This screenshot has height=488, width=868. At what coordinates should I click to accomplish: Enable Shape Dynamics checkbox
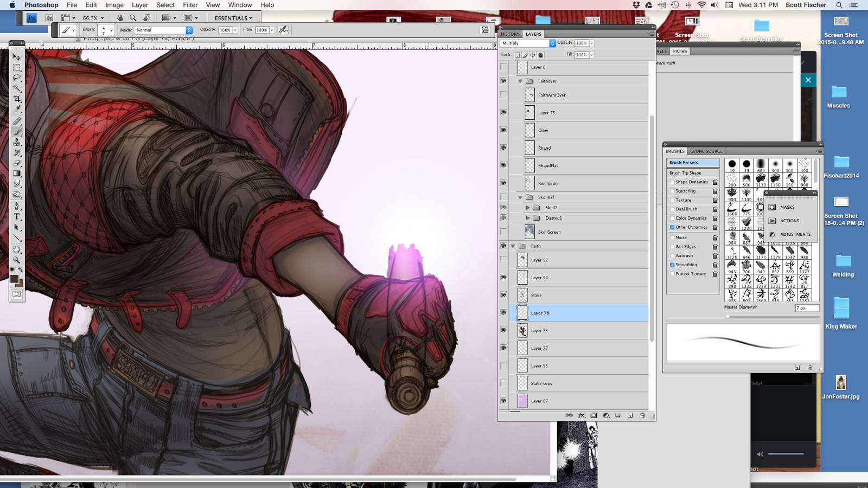(x=672, y=182)
